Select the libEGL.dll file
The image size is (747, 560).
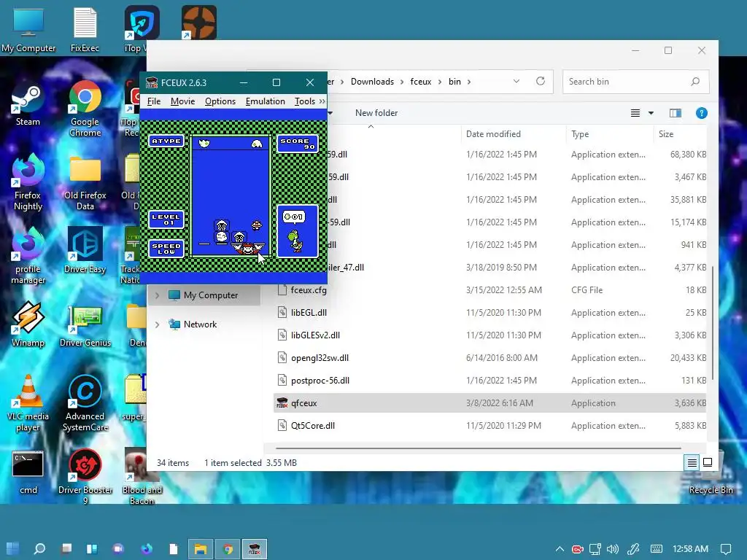point(491,312)
